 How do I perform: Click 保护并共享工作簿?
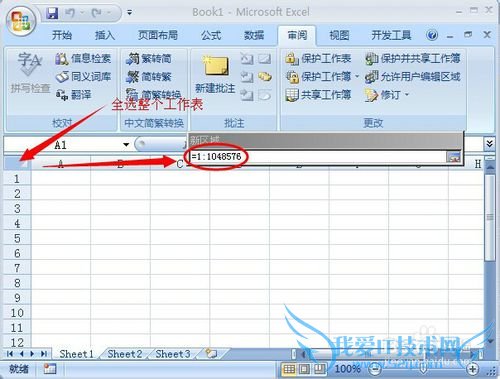pyautogui.click(x=413, y=59)
